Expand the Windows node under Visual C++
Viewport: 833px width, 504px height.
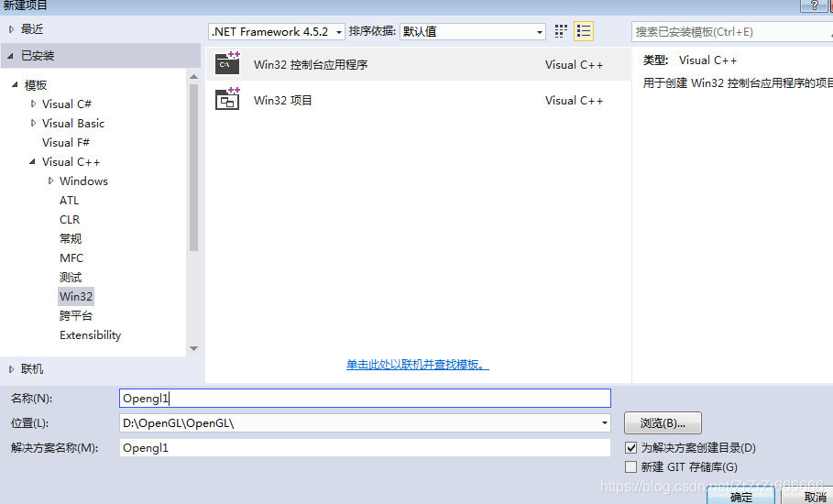51,181
